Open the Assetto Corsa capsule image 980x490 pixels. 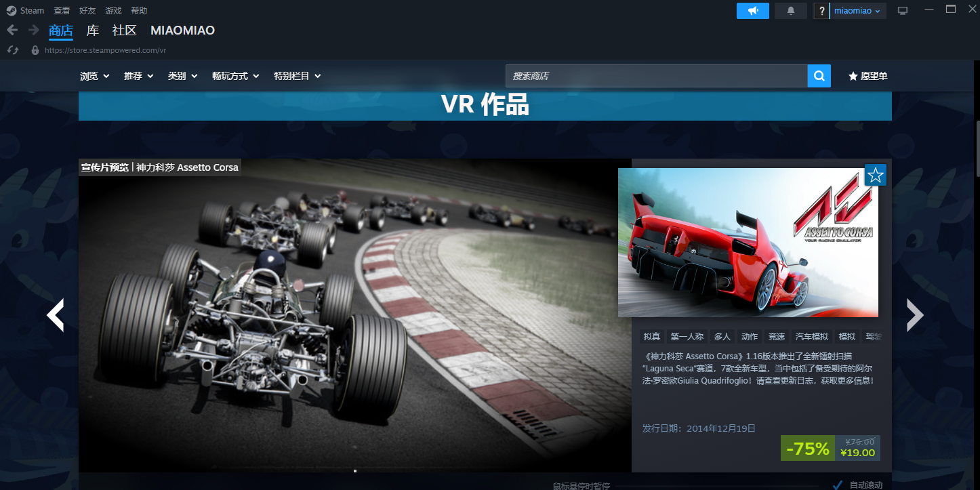pos(748,243)
